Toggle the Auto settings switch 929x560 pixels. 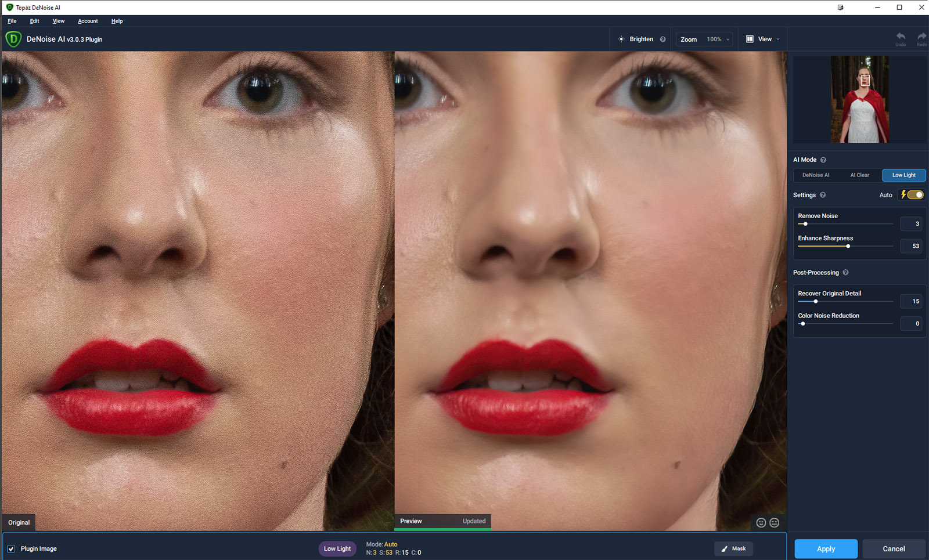914,195
